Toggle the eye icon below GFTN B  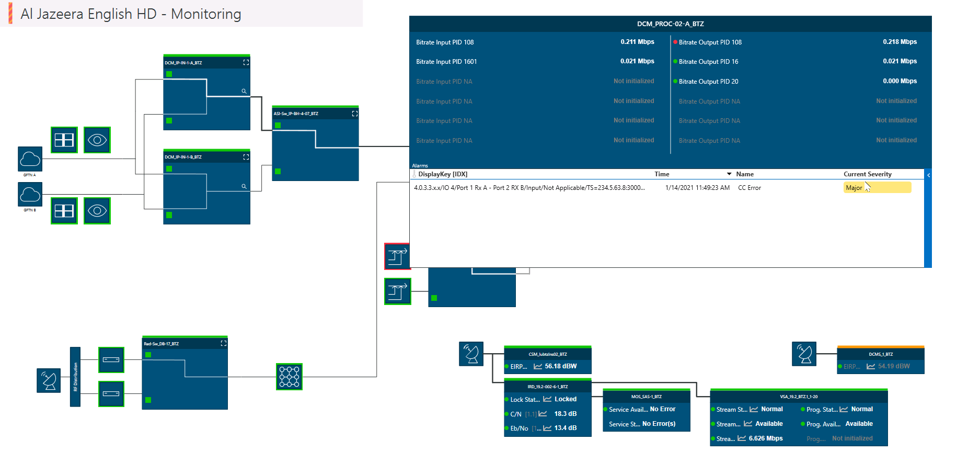tap(97, 211)
